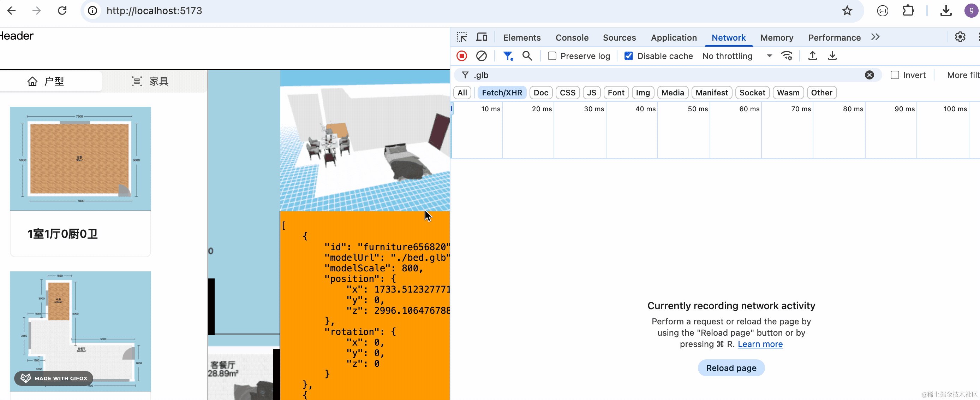Import HAR file with upload icon
The image size is (980, 400).
pyautogui.click(x=812, y=56)
